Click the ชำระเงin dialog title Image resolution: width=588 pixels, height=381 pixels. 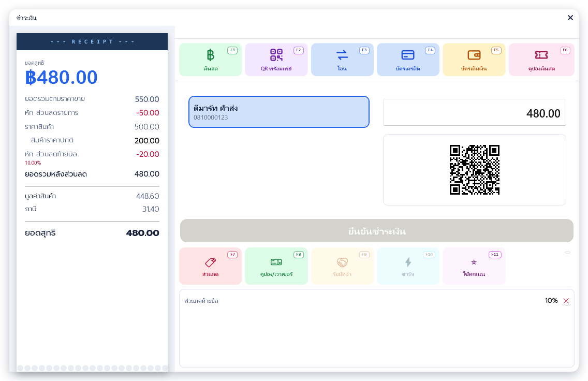coord(26,18)
